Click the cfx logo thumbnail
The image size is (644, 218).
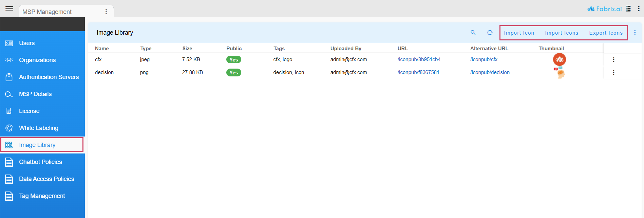[559, 59]
